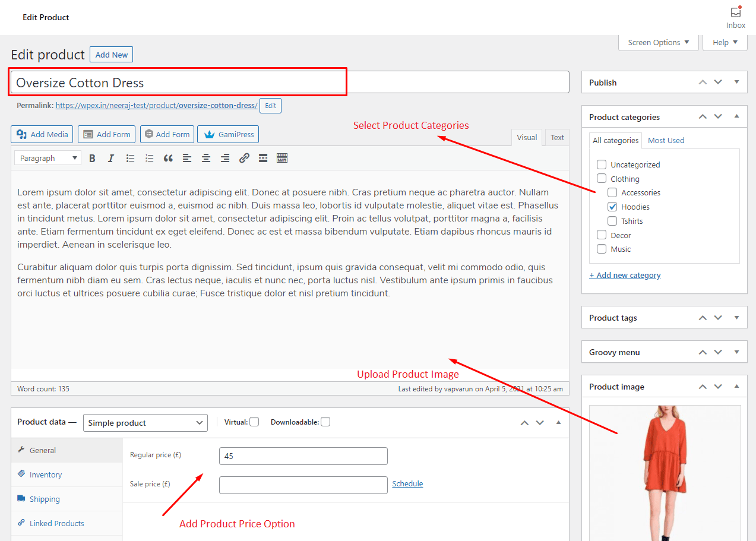756x541 pixels.
Task: Toggle the toolbar kitchen sink icon
Action: [282, 158]
